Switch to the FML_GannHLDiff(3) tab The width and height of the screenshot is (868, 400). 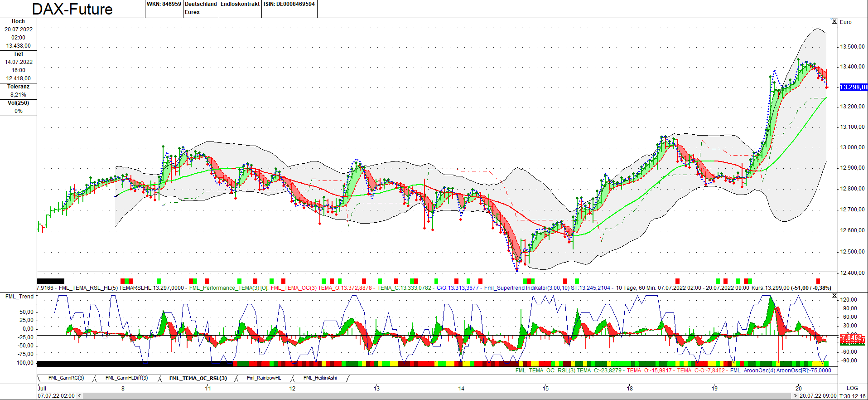pyautogui.click(x=127, y=378)
